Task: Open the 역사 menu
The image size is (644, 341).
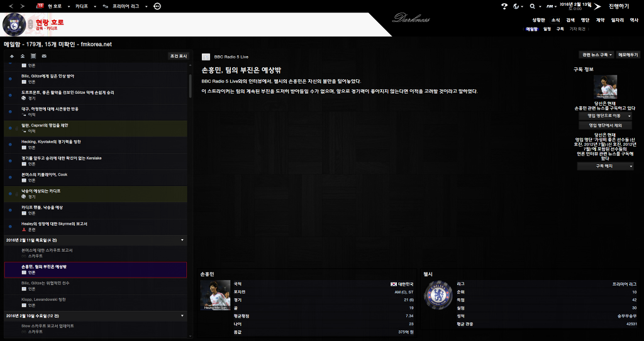Action: 634,20
